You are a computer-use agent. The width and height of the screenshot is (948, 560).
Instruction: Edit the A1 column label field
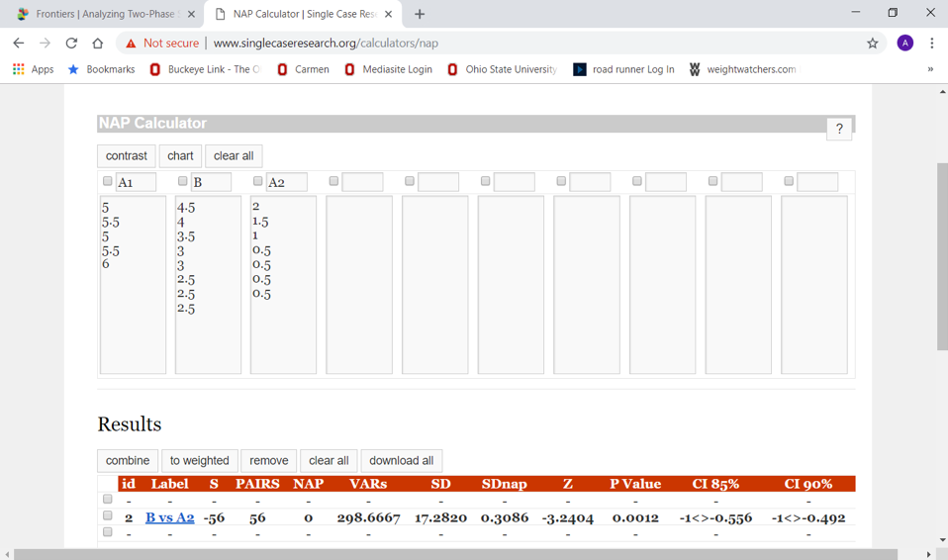point(136,182)
